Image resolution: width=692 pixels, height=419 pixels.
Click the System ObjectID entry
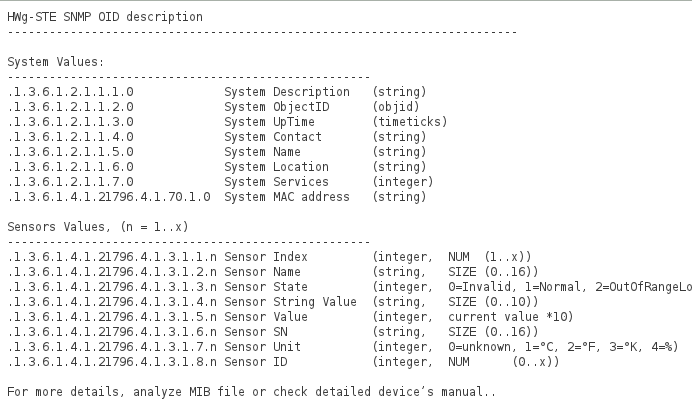pyautogui.click(x=276, y=107)
